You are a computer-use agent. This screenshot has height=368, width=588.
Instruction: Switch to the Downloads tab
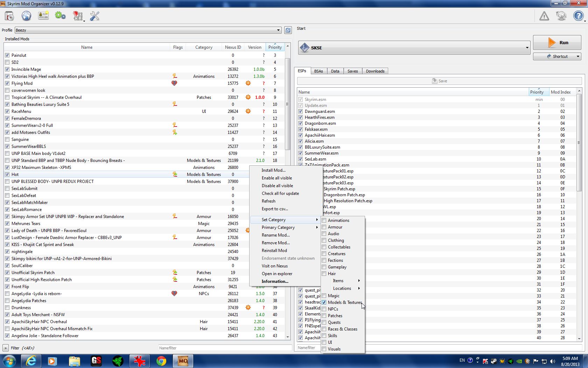point(375,71)
